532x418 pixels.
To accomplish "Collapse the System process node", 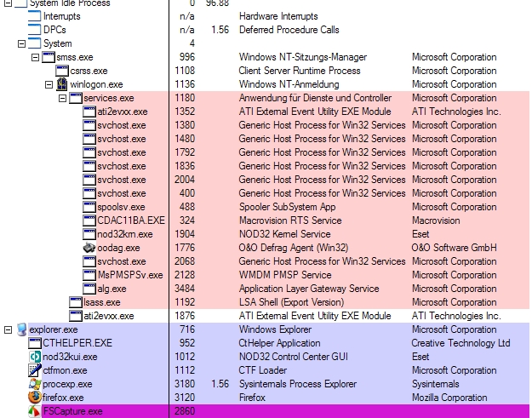I will 22,43.
